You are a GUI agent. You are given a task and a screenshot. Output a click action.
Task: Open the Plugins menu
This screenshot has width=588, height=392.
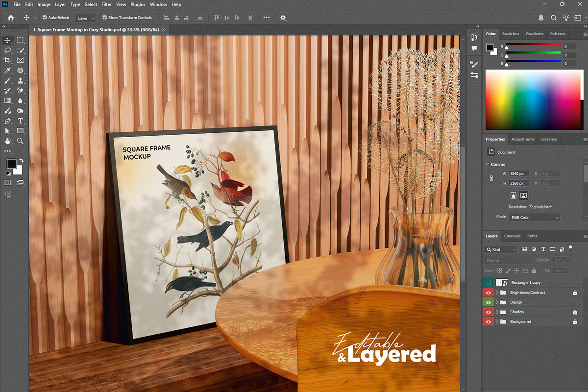138,4
